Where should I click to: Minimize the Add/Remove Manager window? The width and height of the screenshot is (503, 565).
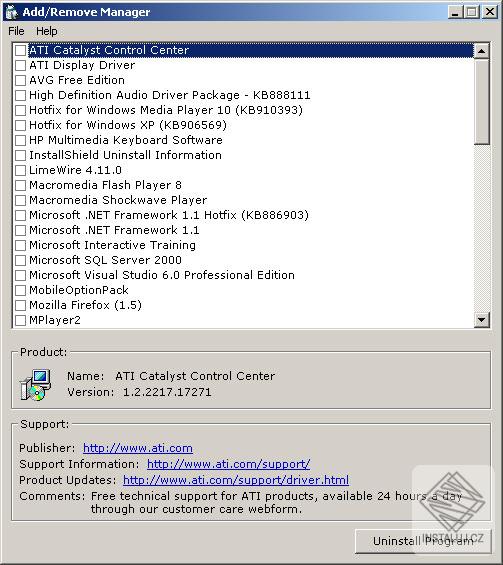pyautogui.click(x=455, y=12)
